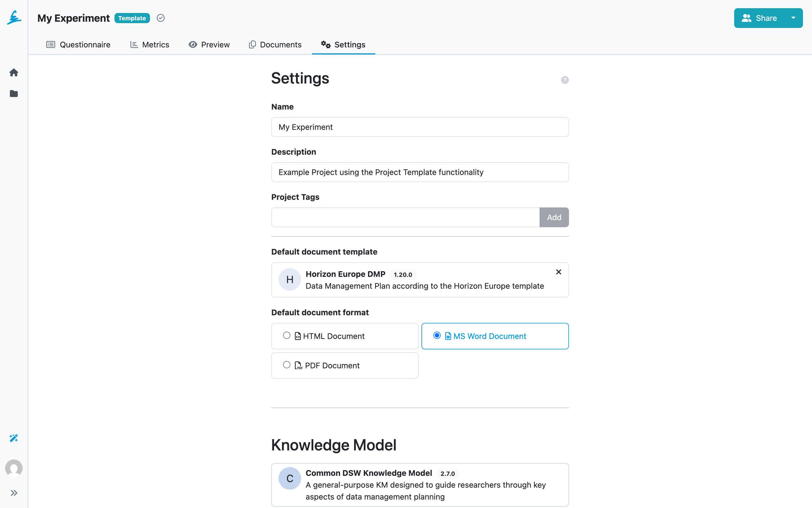
Task: Open the user profile avatar
Action: (x=14, y=468)
